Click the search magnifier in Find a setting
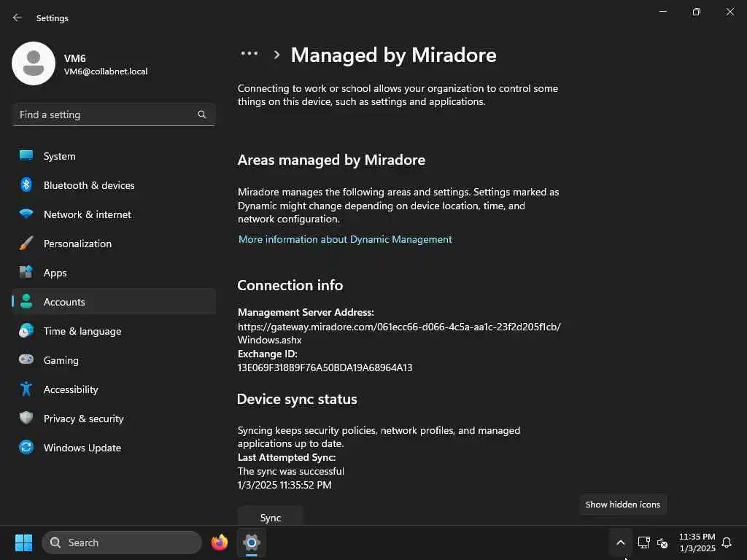Screen dimensions: 747x560 [202, 114]
